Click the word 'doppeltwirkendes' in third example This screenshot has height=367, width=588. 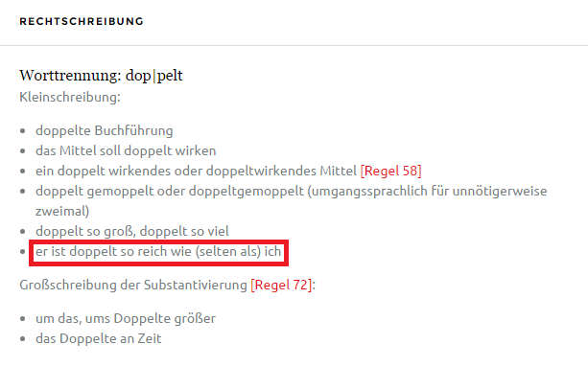tap(261, 172)
